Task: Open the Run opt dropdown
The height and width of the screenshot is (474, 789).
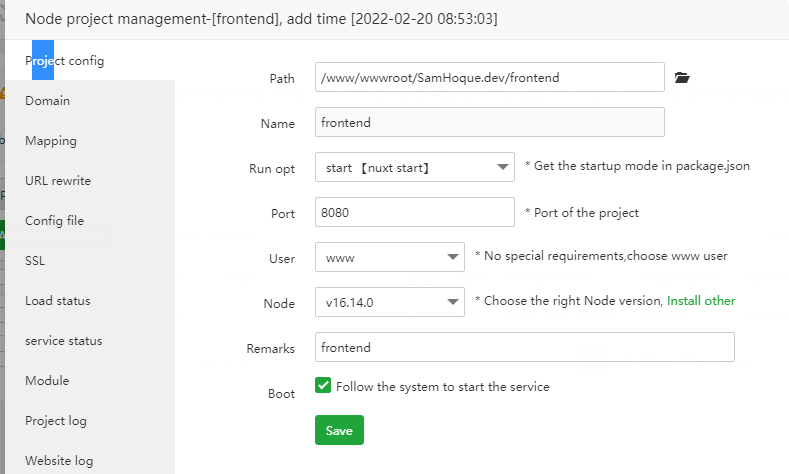Action: [x=414, y=167]
